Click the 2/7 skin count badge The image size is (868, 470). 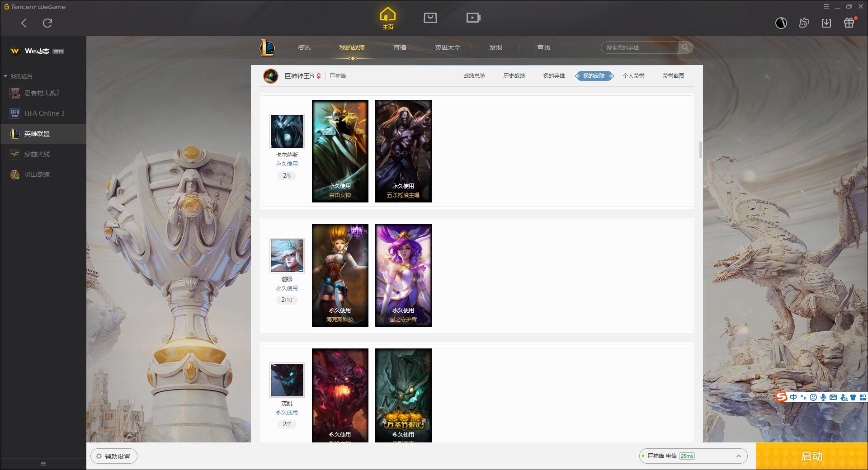pyautogui.click(x=287, y=424)
